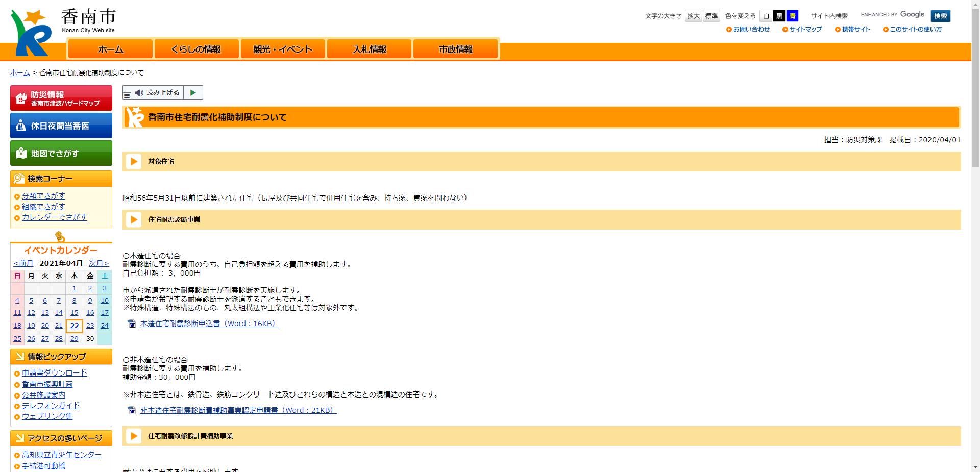Image resolution: width=980 pixels, height=472 pixels.
Task: Switch color scheme to 黒
Action: (779, 16)
